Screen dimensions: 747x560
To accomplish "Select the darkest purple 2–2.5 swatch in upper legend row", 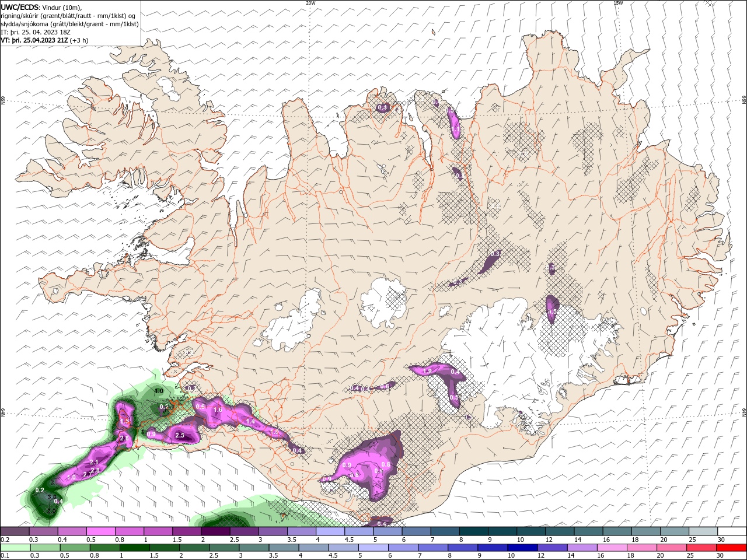I will click(x=215, y=531).
